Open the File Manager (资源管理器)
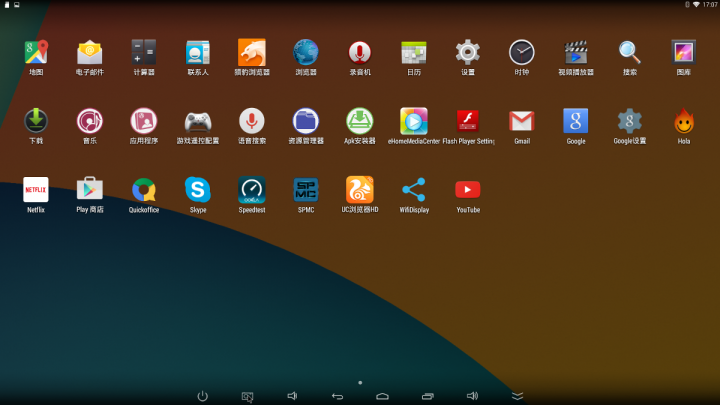Screen dimensions: 720x405 tap(306, 121)
